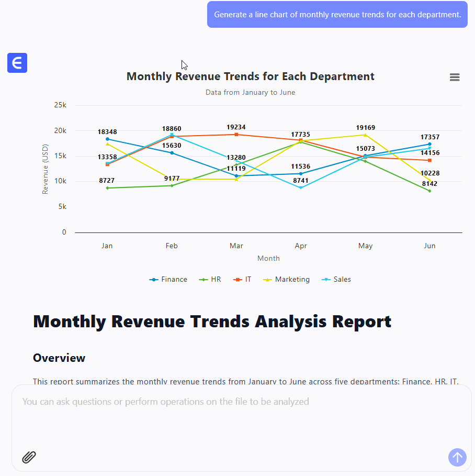The height and width of the screenshot is (476, 475).
Task: Click the user prompt message bubble
Action: pyautogui.click(x=337, y=15)
